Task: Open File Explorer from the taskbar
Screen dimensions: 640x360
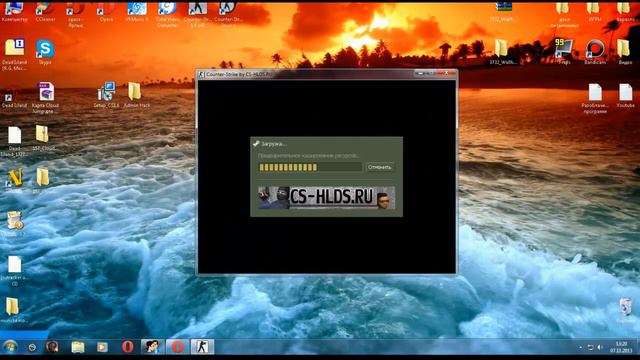Action: click(78, 347)
